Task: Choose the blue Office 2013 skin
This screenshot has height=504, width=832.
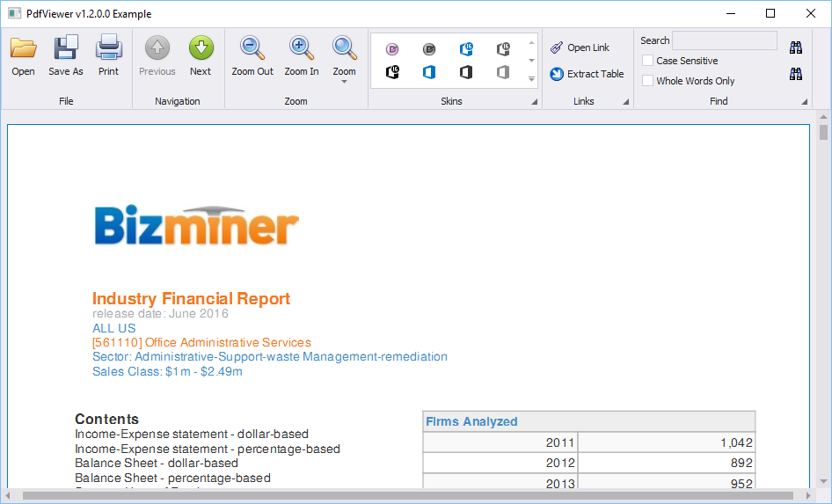Action: 429,72
